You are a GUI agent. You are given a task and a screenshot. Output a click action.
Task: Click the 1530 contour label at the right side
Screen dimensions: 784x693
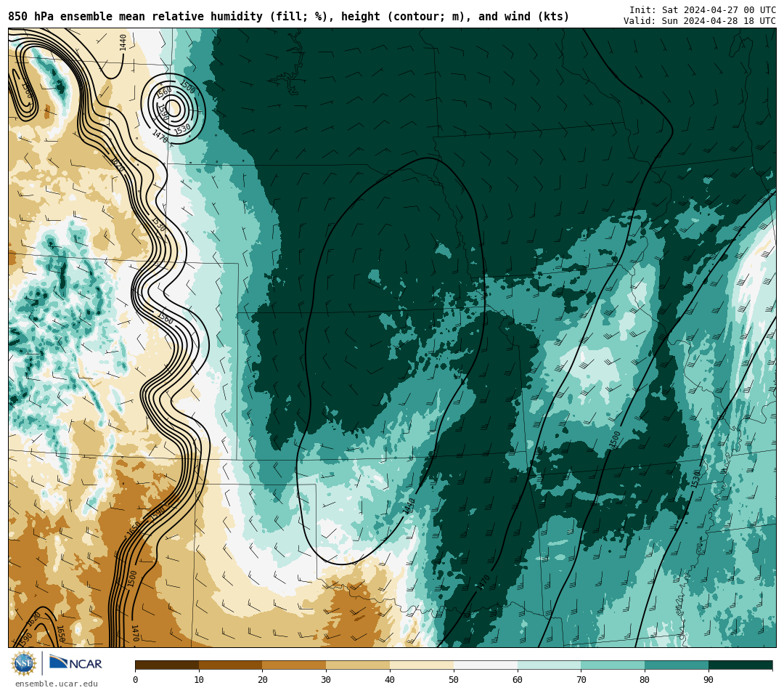click(695, 479)
